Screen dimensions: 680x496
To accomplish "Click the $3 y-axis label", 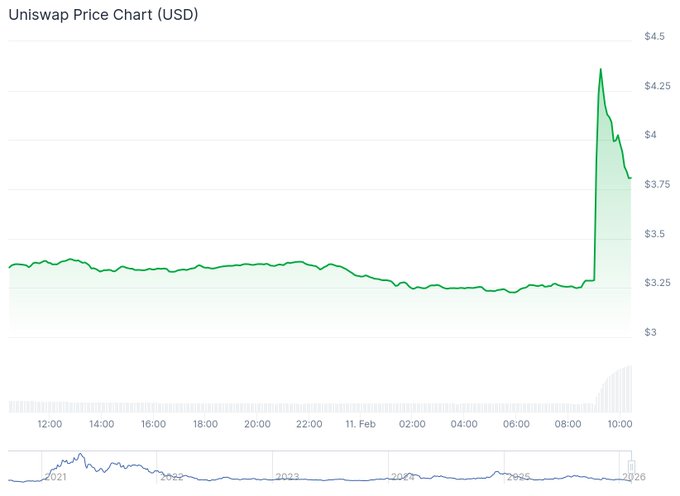I will [652, 333].
